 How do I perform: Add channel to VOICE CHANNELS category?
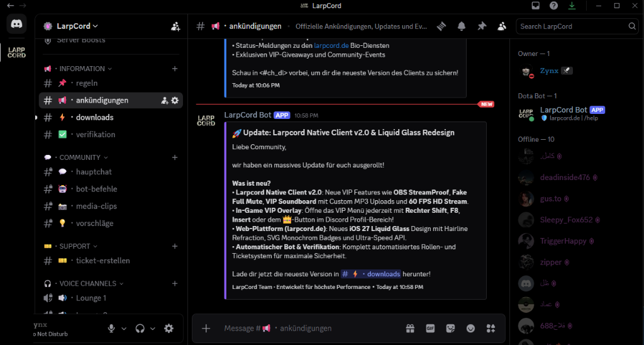point(175,284)
